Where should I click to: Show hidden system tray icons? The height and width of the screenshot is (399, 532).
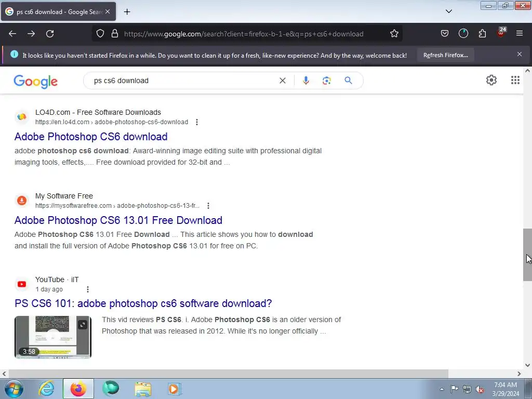[x=442, y=389]
